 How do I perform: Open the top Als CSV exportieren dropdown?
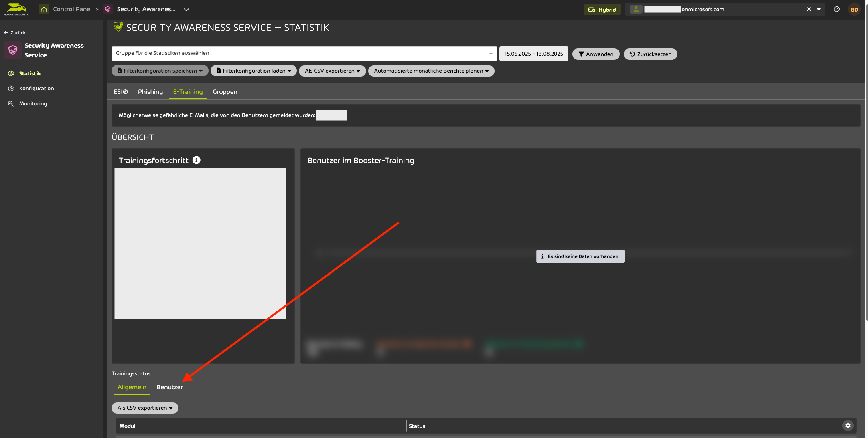pos(332,71)
